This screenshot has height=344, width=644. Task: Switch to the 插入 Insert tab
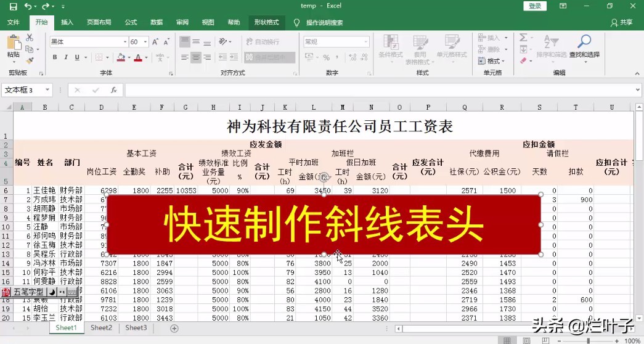[x=67, y=22]
